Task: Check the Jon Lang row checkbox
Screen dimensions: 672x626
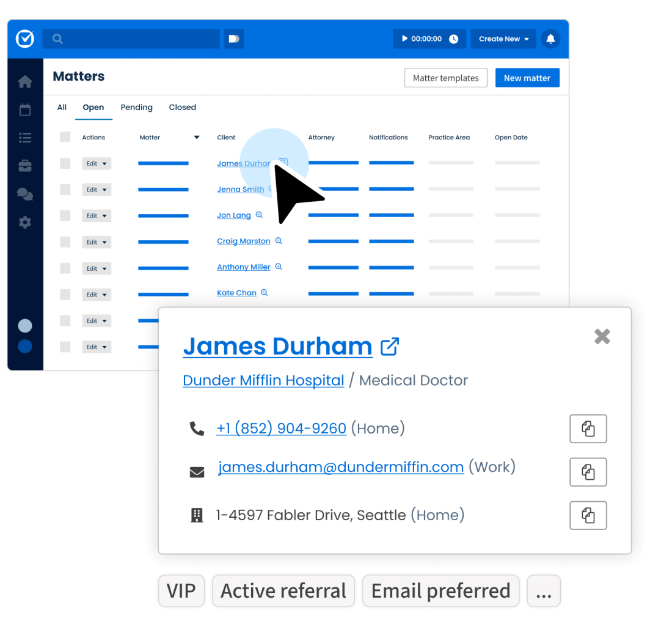Action: tap(65, 216)
